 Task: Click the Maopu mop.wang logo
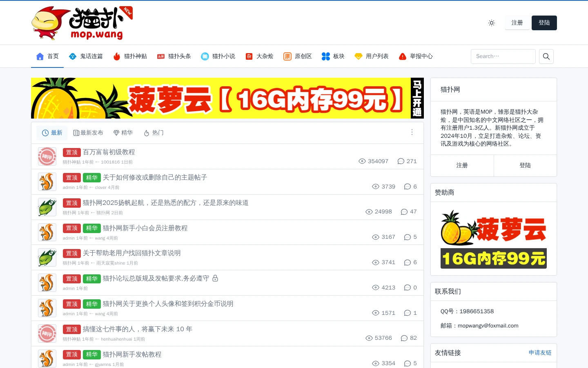click(82, 23)
